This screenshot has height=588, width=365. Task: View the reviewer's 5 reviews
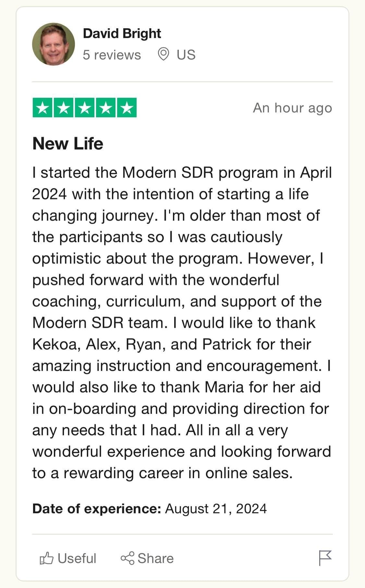point(112,55)
